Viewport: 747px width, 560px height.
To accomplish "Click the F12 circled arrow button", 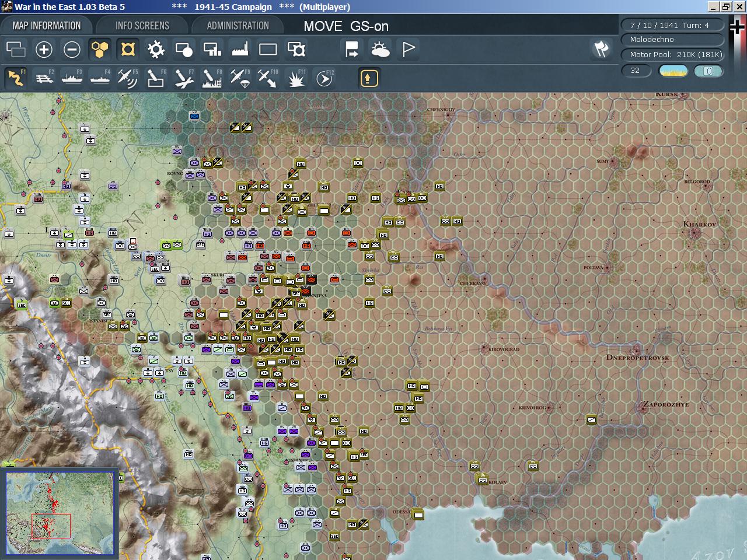I will point(324,78).
